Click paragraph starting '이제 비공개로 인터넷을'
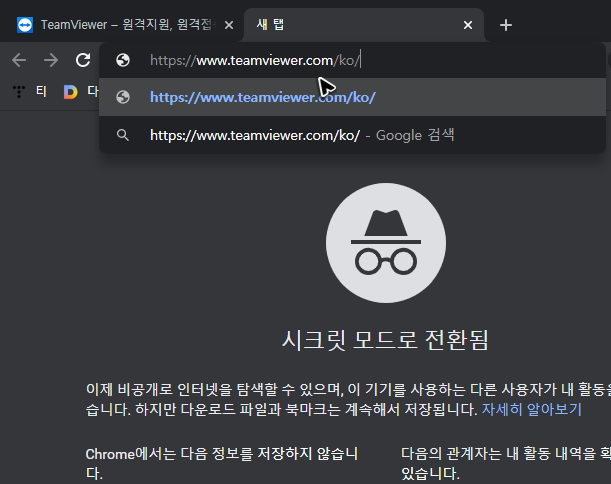 point(348,399)
